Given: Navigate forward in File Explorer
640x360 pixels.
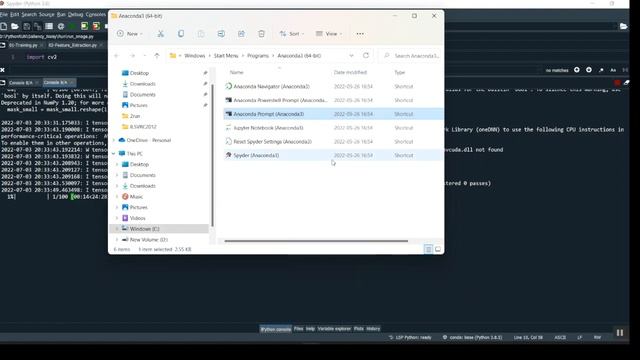Looking at the screenshot, I should click(132, 56).
